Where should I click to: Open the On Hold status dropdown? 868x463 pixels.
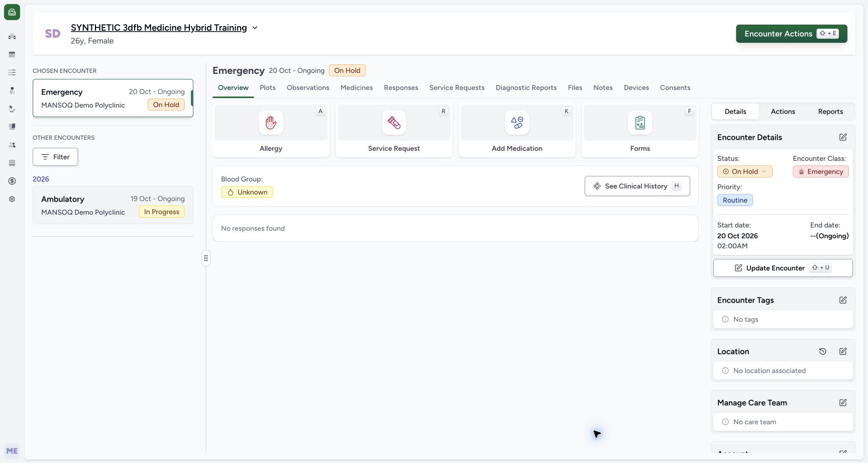[744, 171]
